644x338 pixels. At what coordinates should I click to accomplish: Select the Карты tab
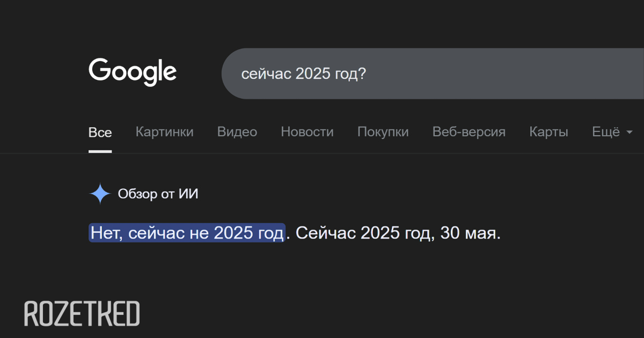(548, 132)
